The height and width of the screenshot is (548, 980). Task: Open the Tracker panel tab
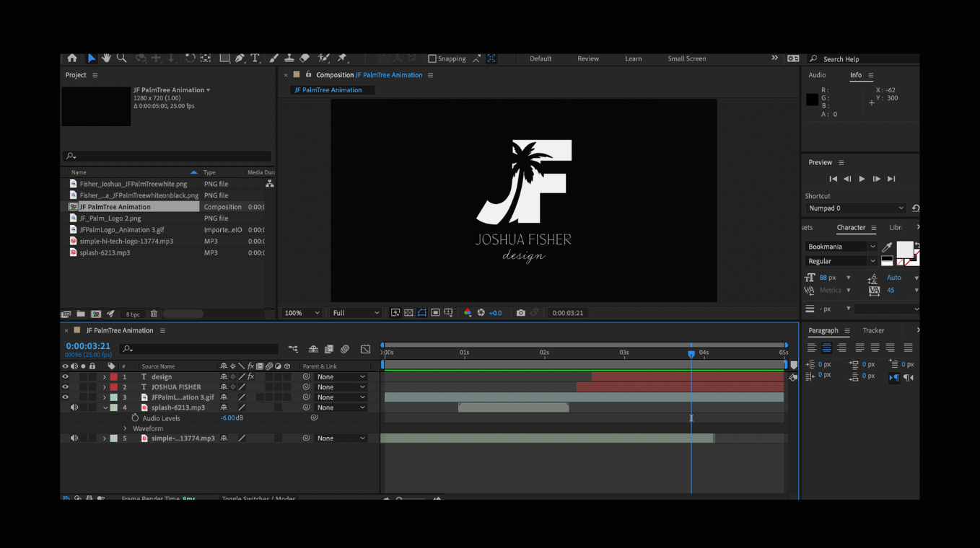pos(873,331)
